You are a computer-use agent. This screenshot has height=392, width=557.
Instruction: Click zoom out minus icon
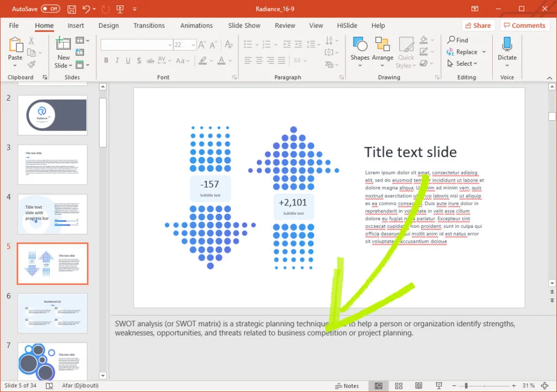tap(454, 385)
